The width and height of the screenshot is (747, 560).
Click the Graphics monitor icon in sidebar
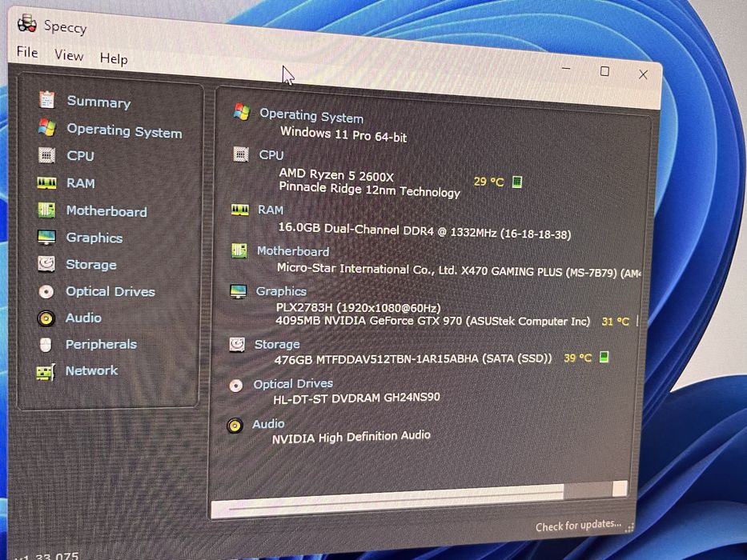pyautogui.click(x=46, y=237)
